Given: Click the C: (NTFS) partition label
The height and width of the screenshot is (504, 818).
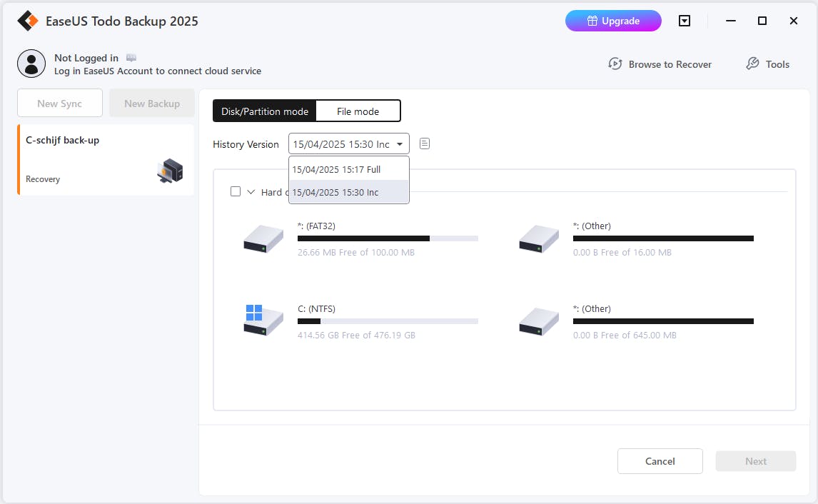Looking at the screenshot, I should (316, 309).
